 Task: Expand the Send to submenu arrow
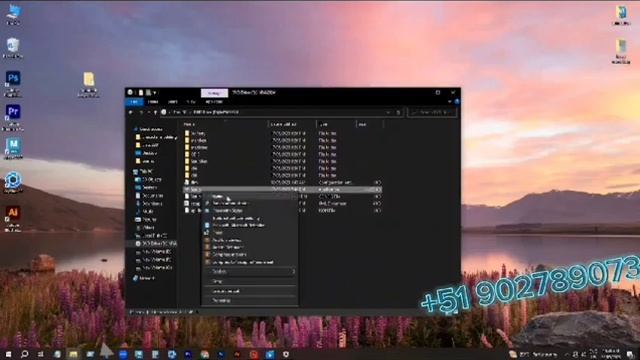click(x=293, y=271)
